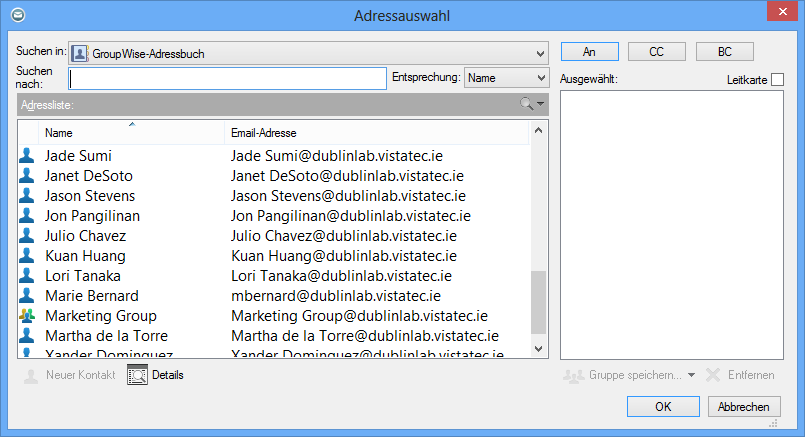Viewport: 805px width, 437px height.
Task: Click the person icon next to Kuan Huang
Action: [x=27, y=255]
